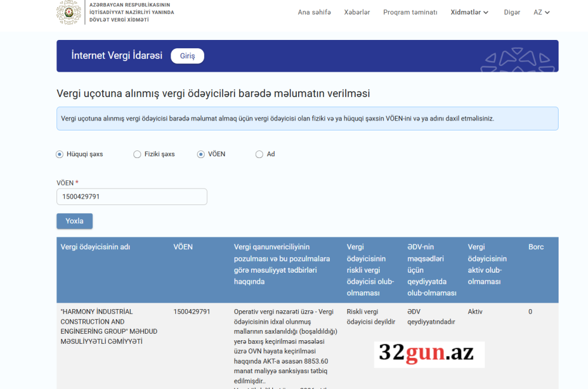
Task: Open the AZ language selector dropdown
Action: pyautogui.click(x=541, y=11)
